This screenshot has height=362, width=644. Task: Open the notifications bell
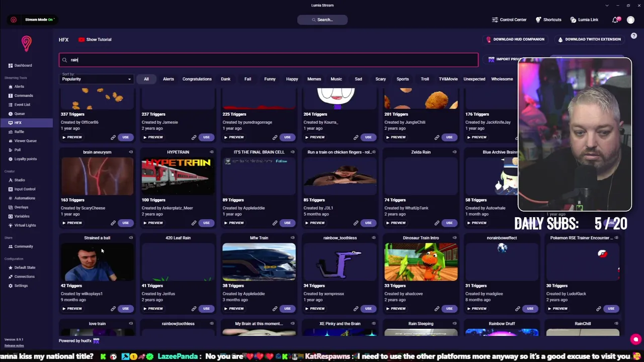coord(615,20)
